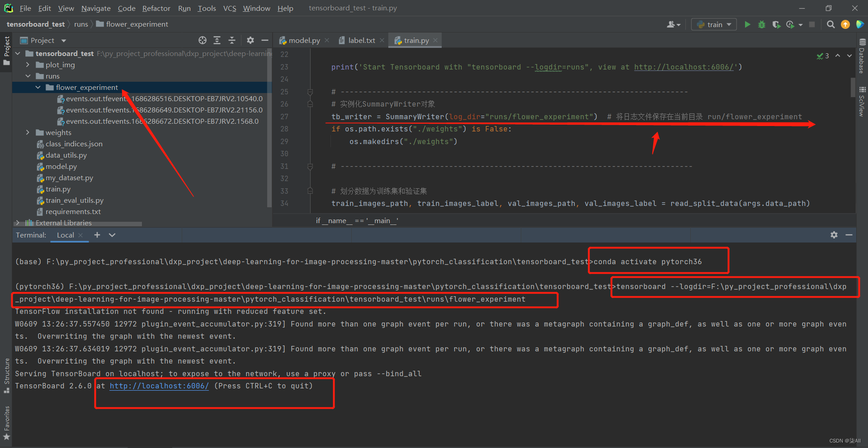Open the Structure tool window
The image size is (868, 448).
[x=6, y=375]
